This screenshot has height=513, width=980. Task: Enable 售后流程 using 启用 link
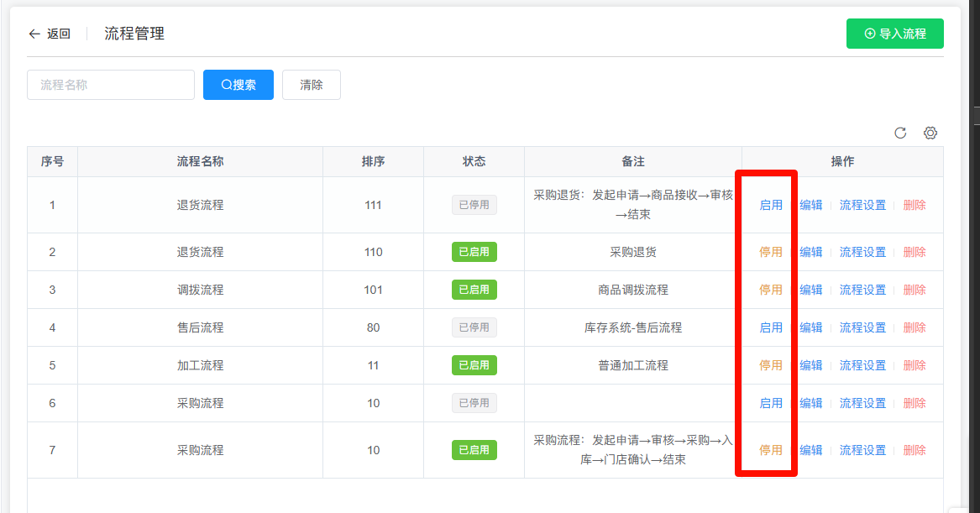770,327
